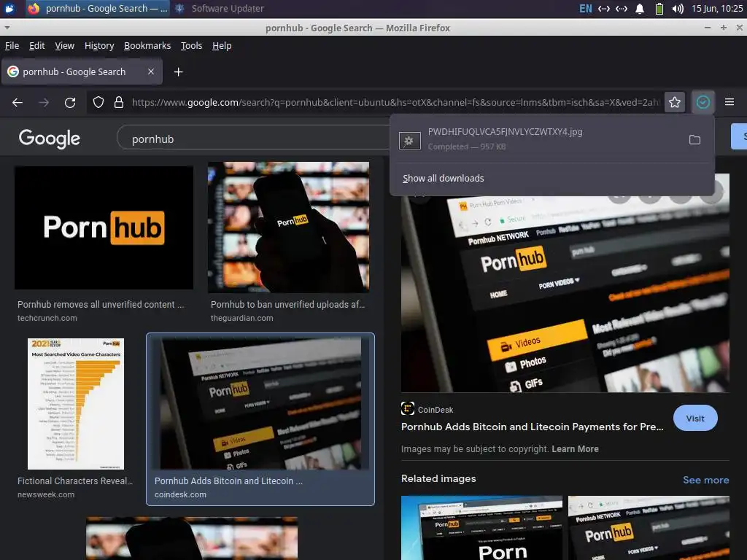
Task: Select theguardian.com phone image thumbnail
Action: [288, 227]
